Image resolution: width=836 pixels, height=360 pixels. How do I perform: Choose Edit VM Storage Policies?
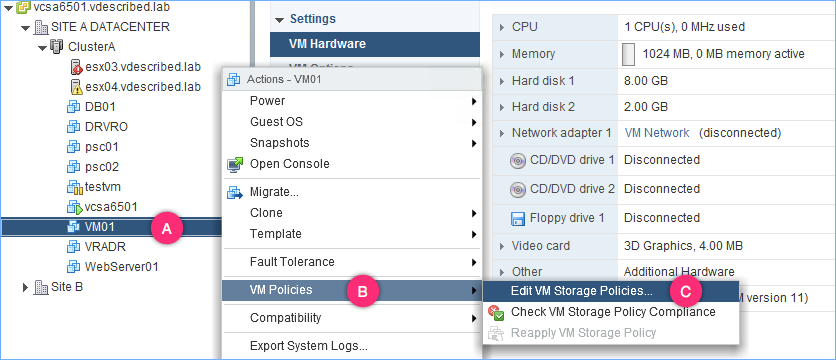tap(582, 291)
